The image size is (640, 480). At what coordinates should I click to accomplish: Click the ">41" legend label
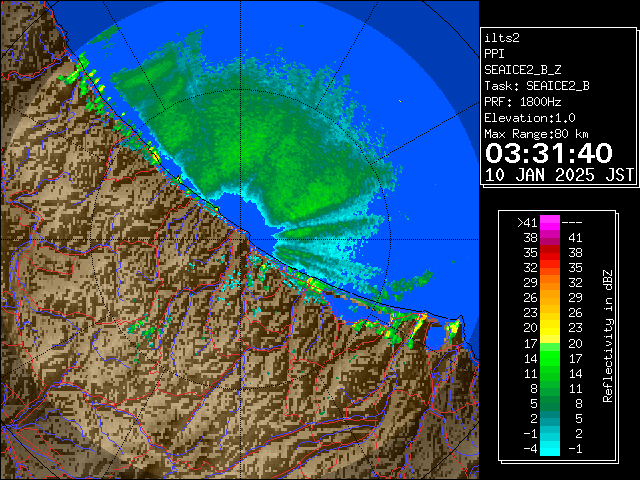[x=527, y=223]
